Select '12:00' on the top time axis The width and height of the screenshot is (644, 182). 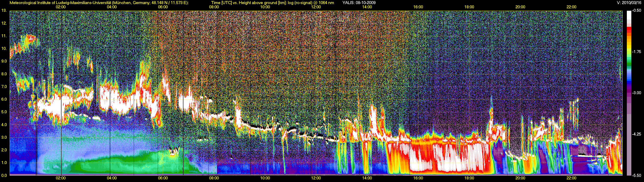coord(316,7)
